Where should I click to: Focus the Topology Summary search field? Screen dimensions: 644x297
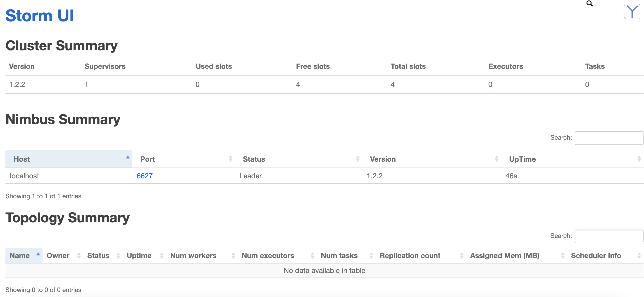click(x=609, y=236)
